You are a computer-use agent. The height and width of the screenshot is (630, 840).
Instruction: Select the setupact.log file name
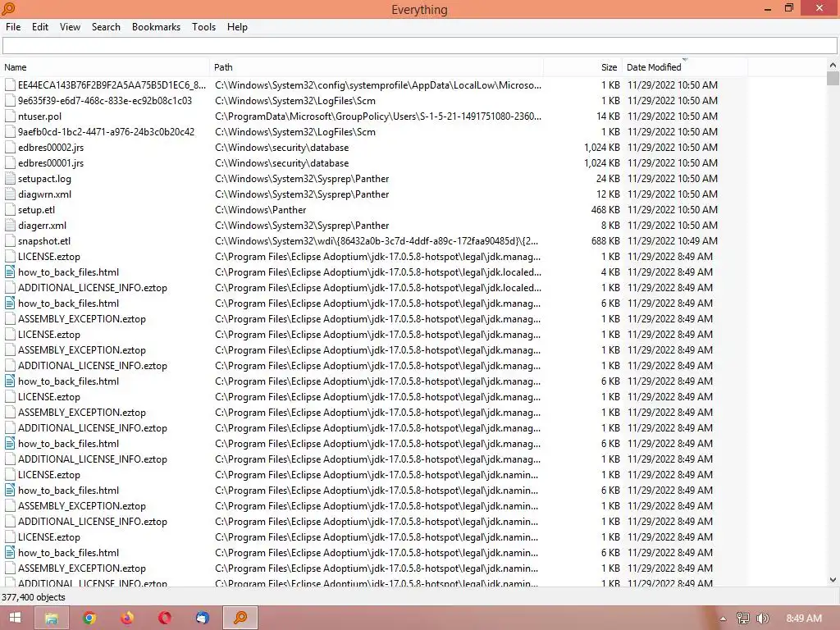tap(44, 178)
